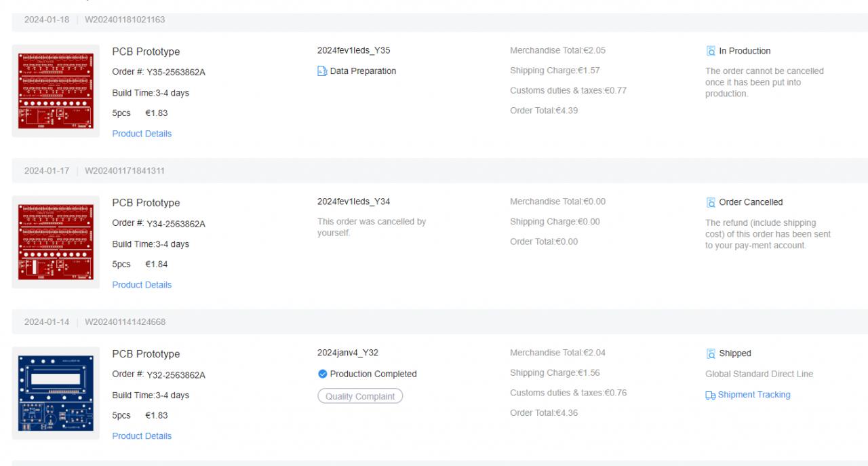Image resolution: width=868 pixels, height=466 pixels.
Task: Click the 2024janv4_Y32 file name
Action: click(x=349, y=353)
